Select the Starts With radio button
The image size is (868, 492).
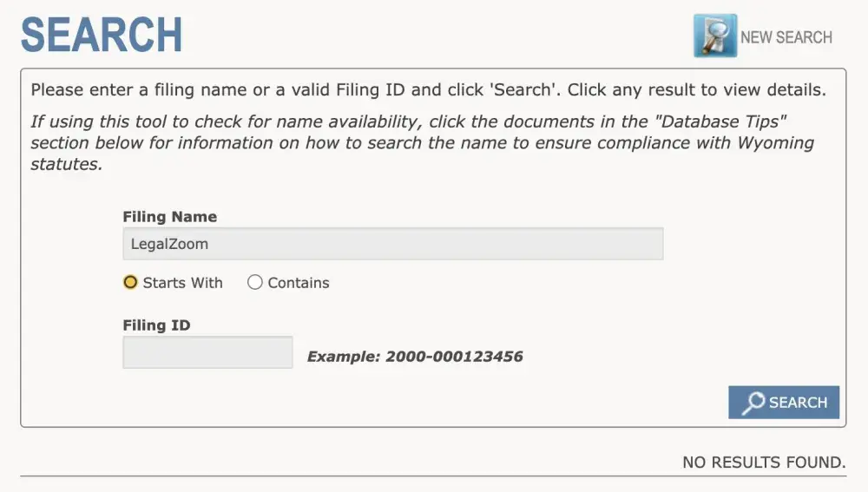[x=131, y=282]
